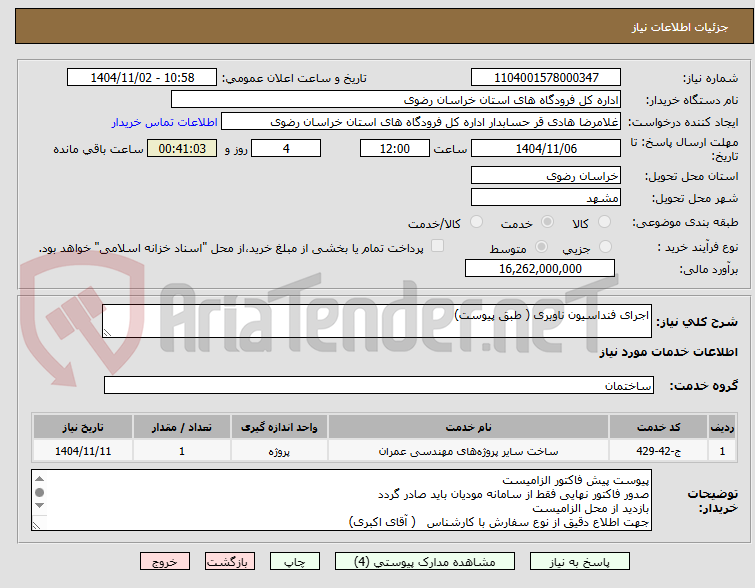
Task: Click note line mentioning آقای اکبری
Action: click(x=499, y=523)
